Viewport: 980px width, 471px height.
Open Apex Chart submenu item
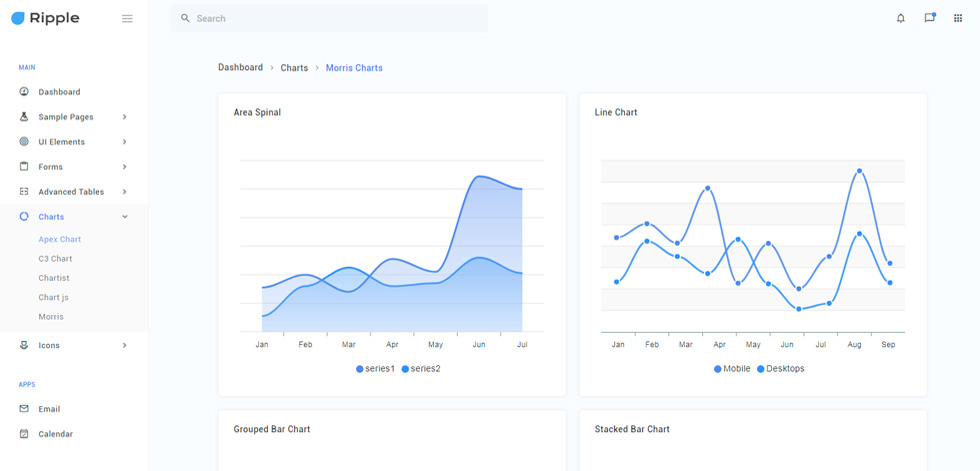tap(60, 239)
